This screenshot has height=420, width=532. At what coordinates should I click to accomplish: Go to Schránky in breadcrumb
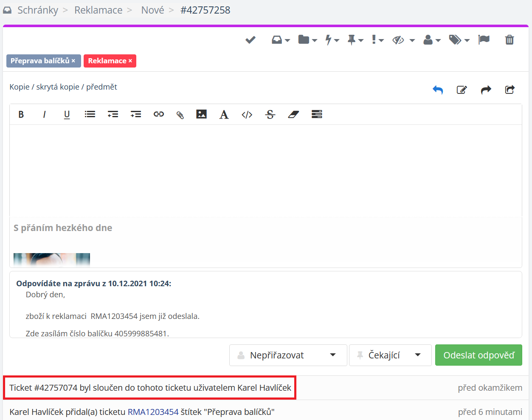click(38, 10)
